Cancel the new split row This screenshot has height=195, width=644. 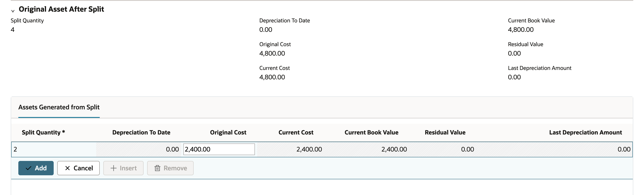pos(78,168)
